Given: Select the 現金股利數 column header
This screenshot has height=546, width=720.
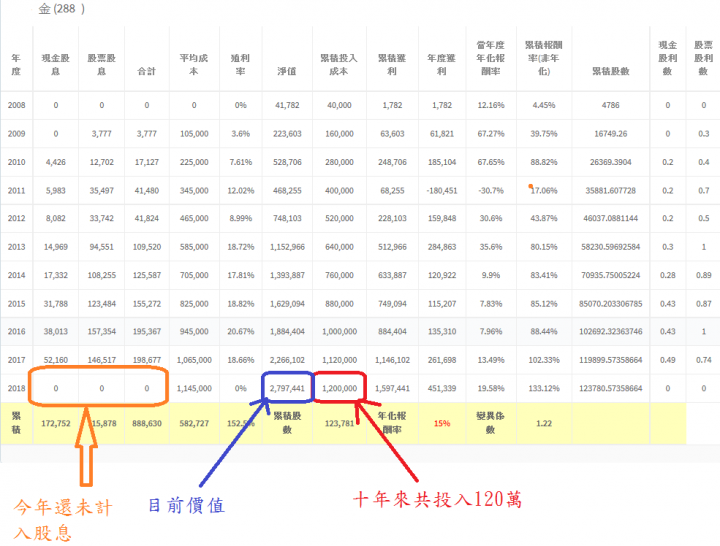Looking at the screenshot, I should (x=667, y=58).
